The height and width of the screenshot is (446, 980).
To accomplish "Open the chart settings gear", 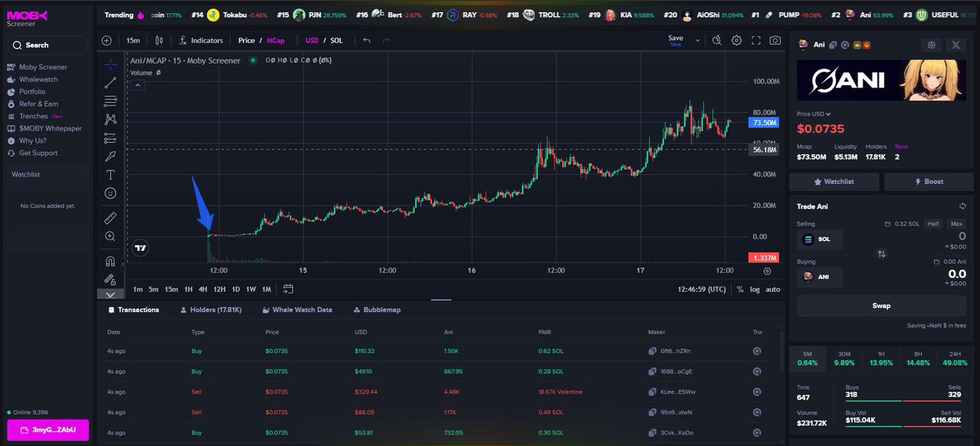I will pos(737,40).
